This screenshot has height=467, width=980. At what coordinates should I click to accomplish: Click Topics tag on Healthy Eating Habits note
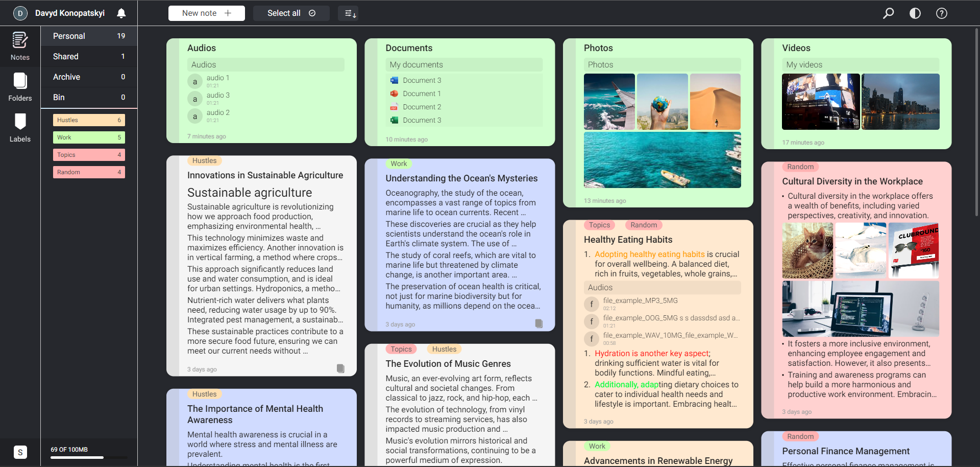599,225
